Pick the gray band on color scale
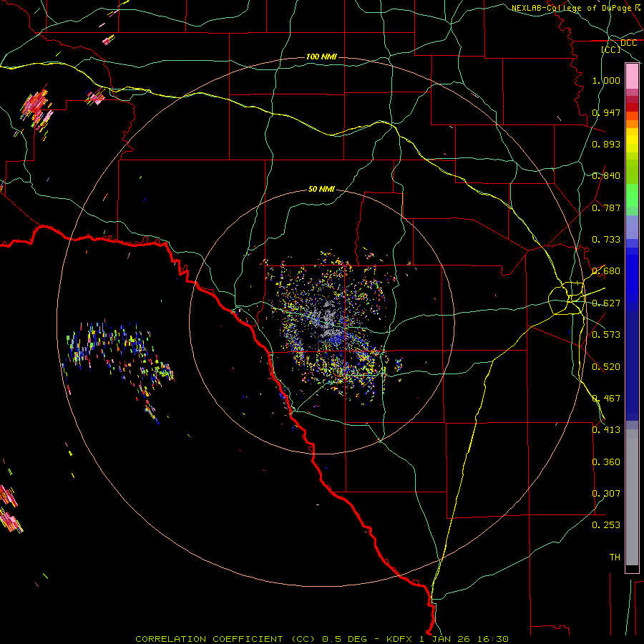 pyautogui.click(x=632, y=497)
